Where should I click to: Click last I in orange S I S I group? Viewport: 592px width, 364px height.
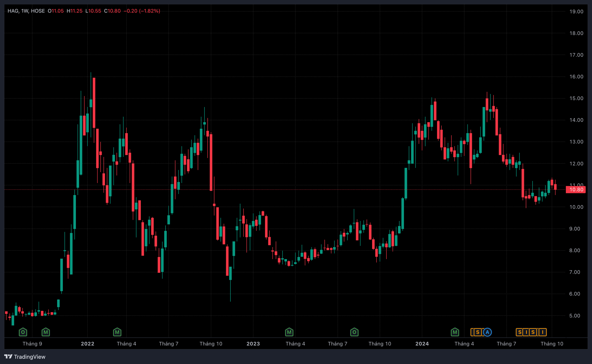click(542, 332)
